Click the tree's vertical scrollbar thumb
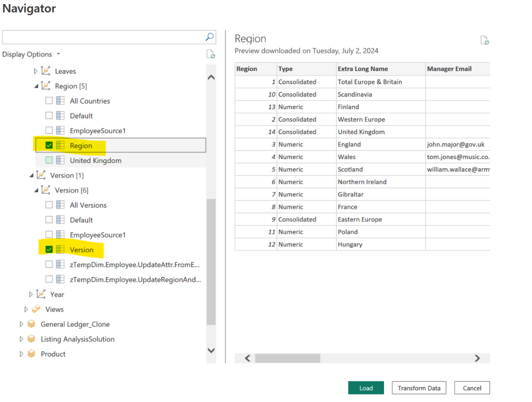Viewport: 532px width, 402px height. [211, 262]
